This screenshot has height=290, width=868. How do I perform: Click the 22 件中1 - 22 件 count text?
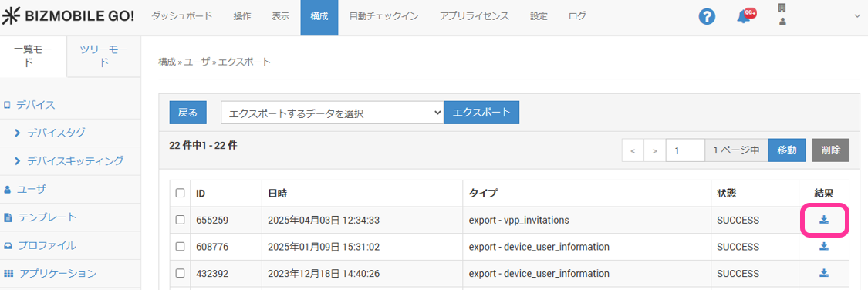(x=203, y=146)
